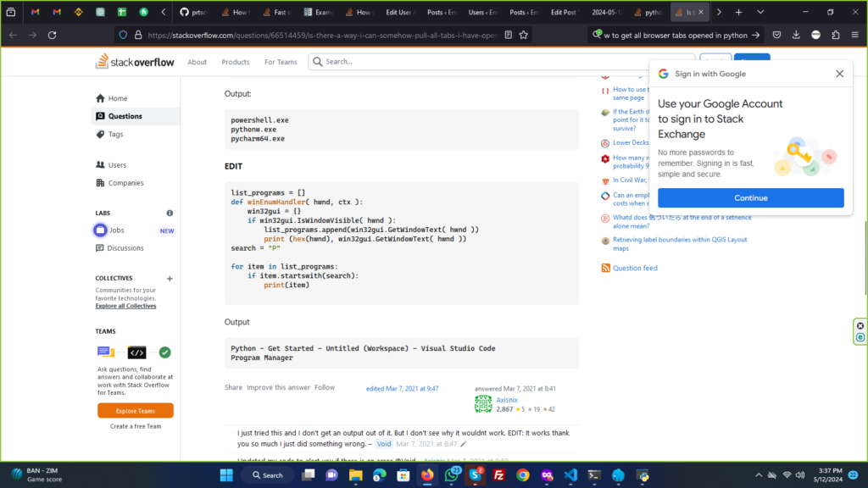Open the Axisnix user profile link

click(x=507, y=399)
